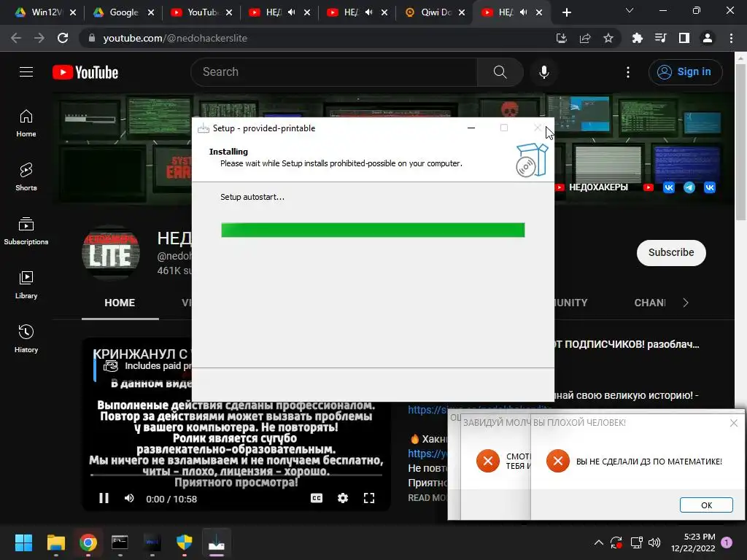747x560 pixels.
Task: Open clock and date 5:23 PM
Action: click(x=693, y=542)
